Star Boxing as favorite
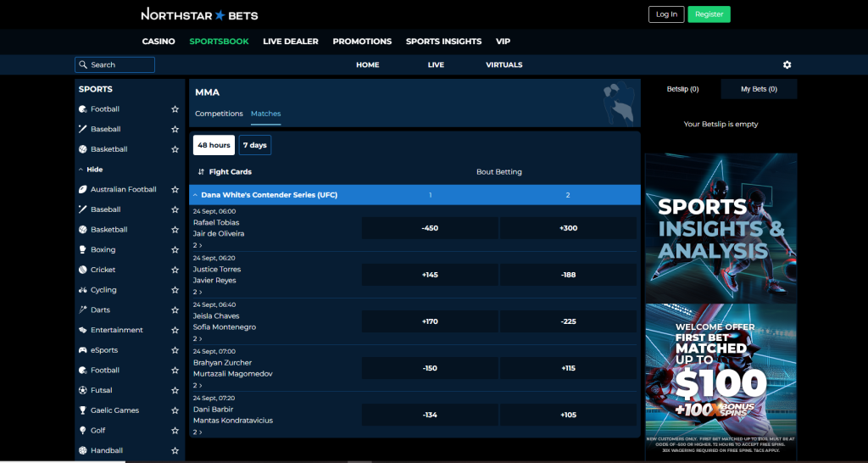 [x=175, y=250]
